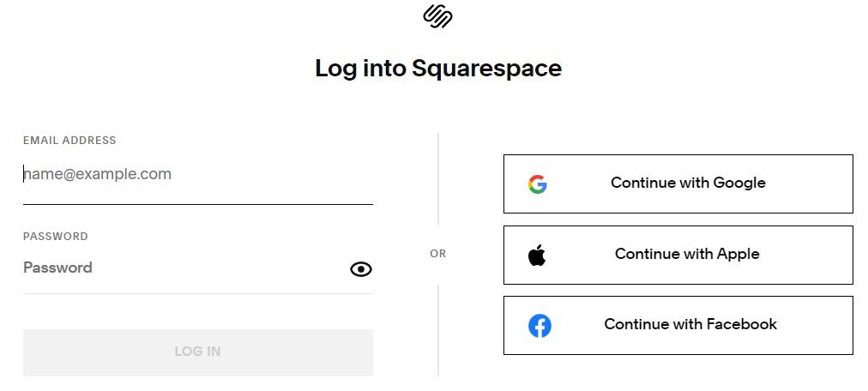Viewport: 868px width, 391px height.
Task: Choose Continue with Google text
Action: pyautogui.click(x=688, y=183)
